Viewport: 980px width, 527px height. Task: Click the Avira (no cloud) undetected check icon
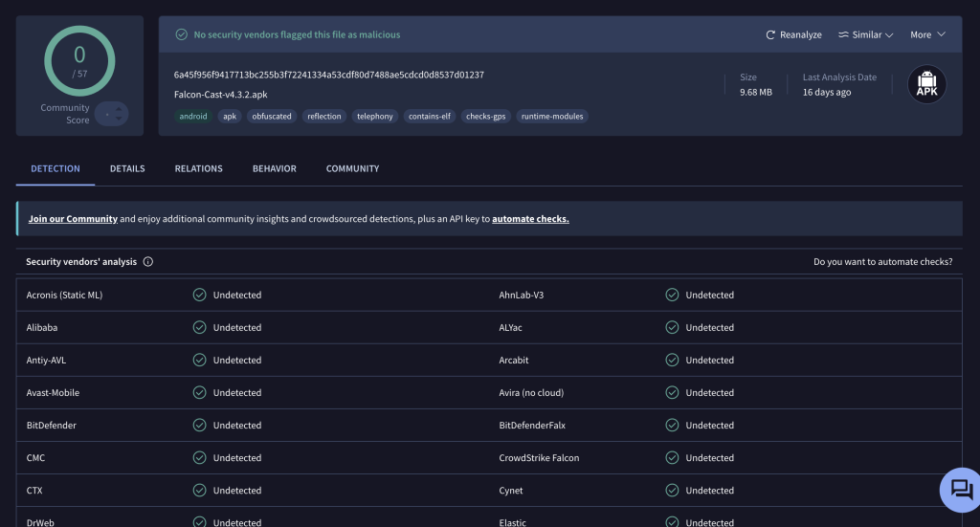672,392
